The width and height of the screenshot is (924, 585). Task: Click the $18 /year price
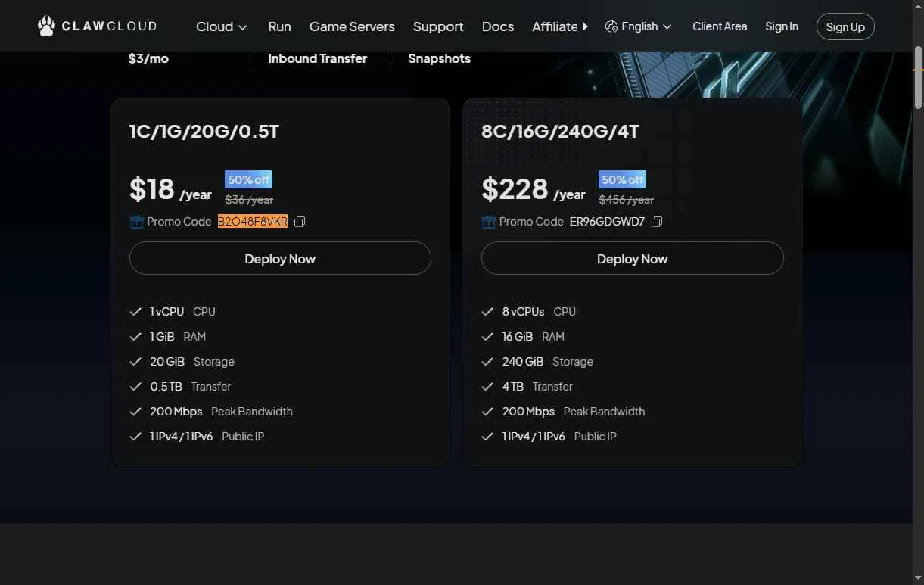coord(170,189)
